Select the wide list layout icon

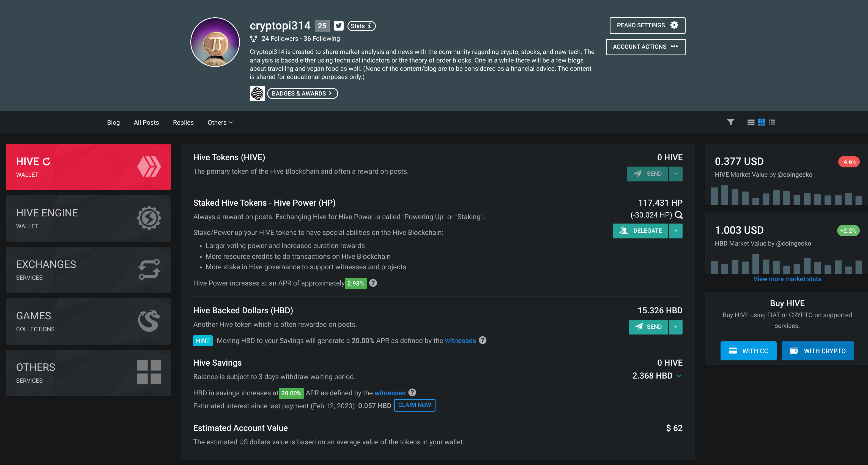point(751,123)
